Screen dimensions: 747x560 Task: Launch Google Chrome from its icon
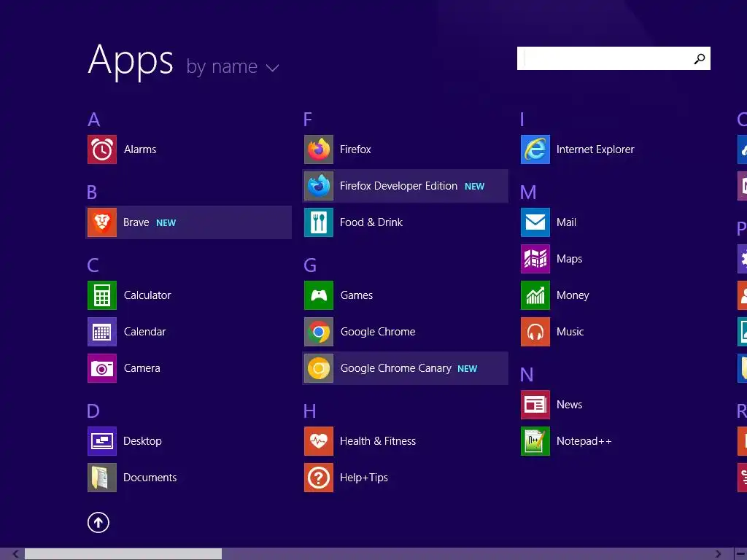point(319,332)
